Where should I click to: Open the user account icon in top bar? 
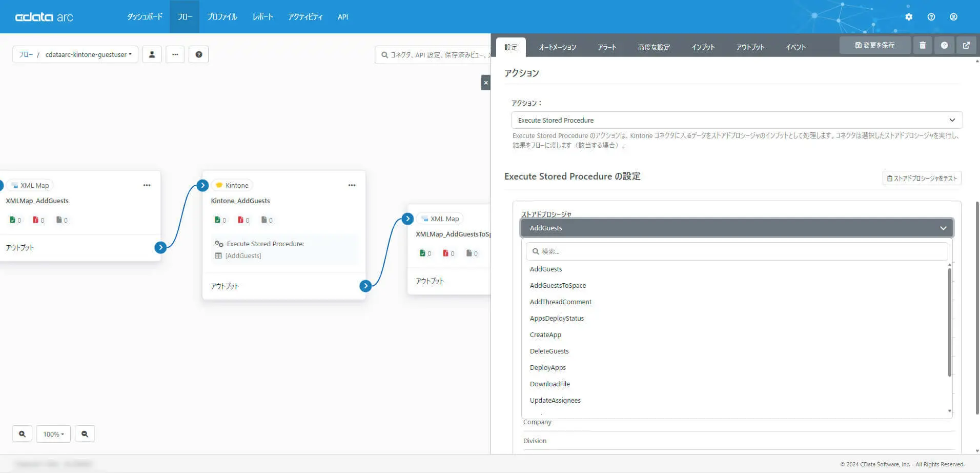click(x=953, y=17)
